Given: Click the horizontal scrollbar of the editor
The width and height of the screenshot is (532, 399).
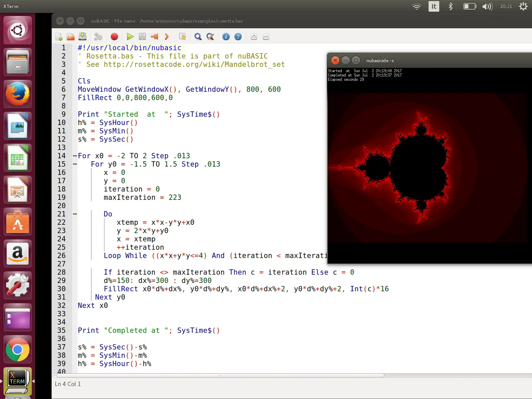Looking at the screenshot, I should [x=219, y=376].
